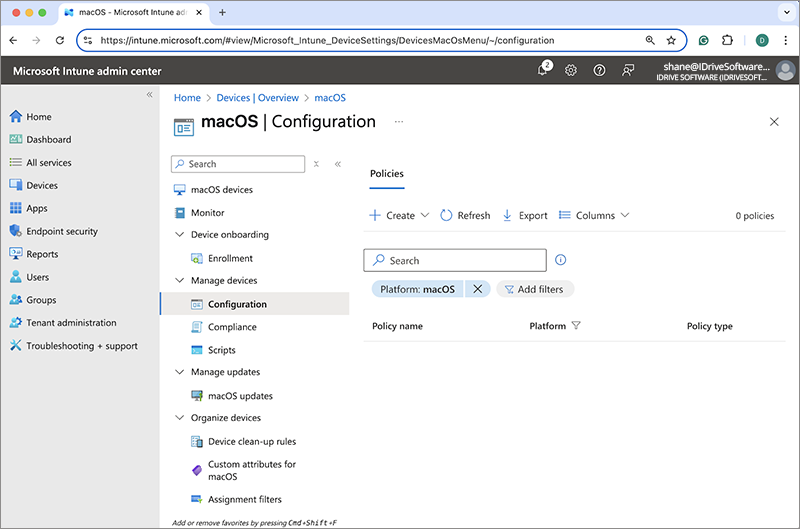Open the Columns dropdown
This screenshot has width=800, height=529.
pyautogui.click(x=594, y=215)
